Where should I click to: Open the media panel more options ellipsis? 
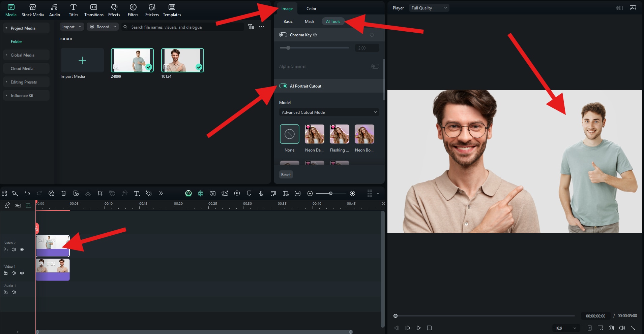262,27
